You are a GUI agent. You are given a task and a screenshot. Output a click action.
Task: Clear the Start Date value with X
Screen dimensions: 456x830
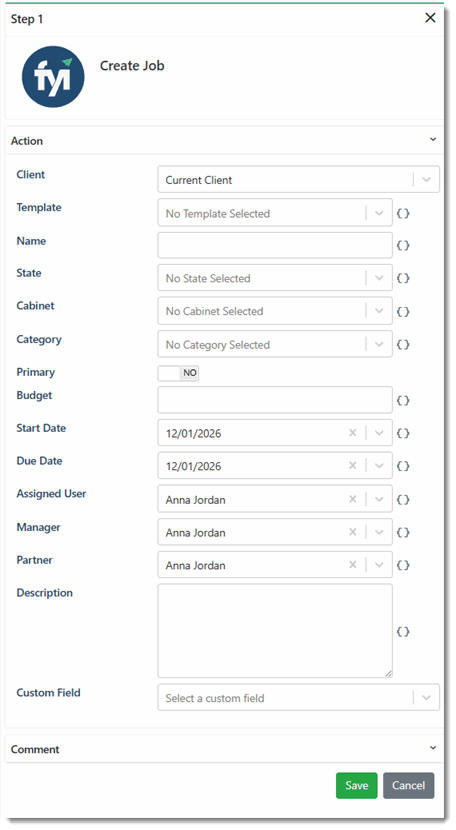[x=353, y=433]
